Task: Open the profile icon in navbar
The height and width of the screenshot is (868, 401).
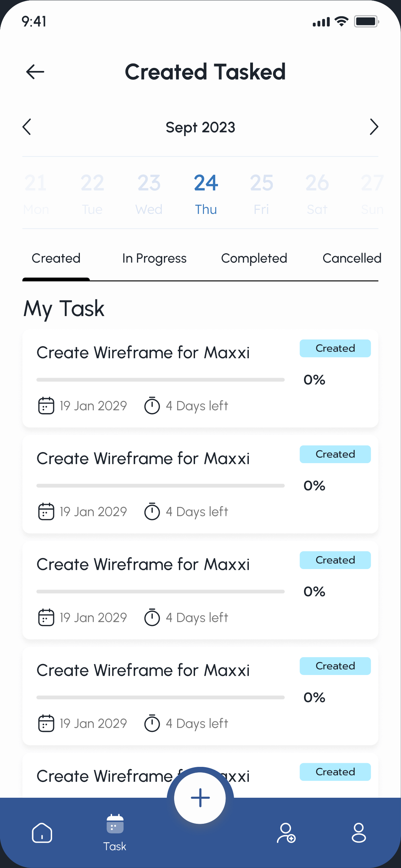Action: [x=359, y=833]
